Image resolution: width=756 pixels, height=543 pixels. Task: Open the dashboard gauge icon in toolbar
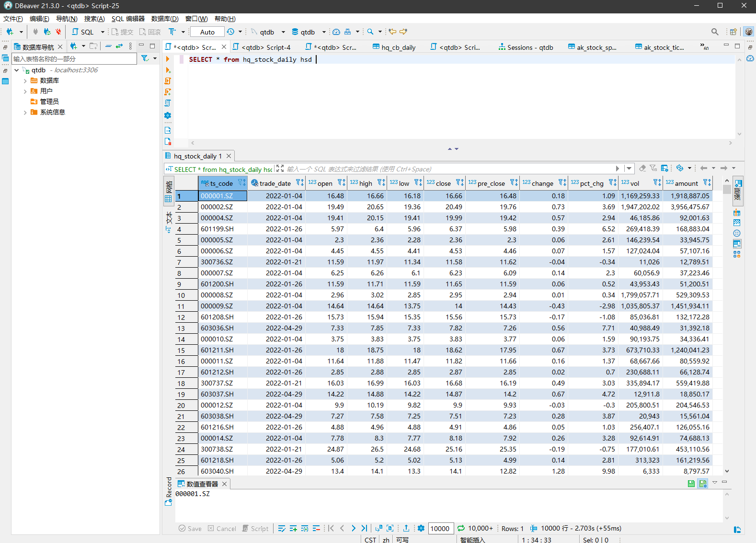click(336, 32)
